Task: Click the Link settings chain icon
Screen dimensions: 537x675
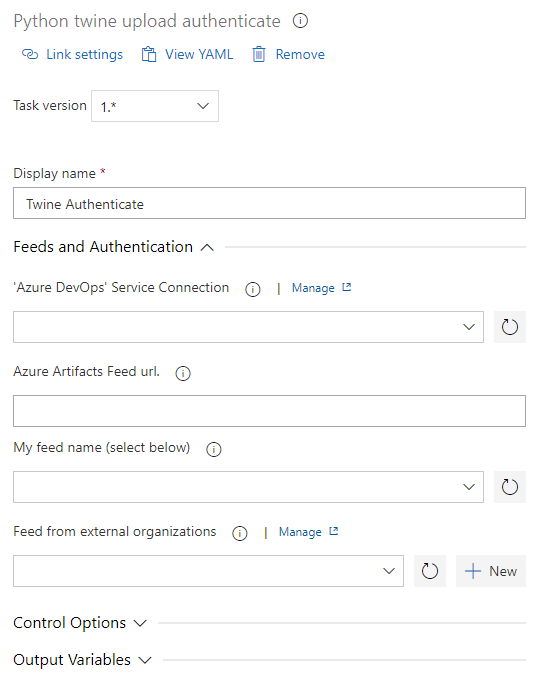Action: coord(30,54)
